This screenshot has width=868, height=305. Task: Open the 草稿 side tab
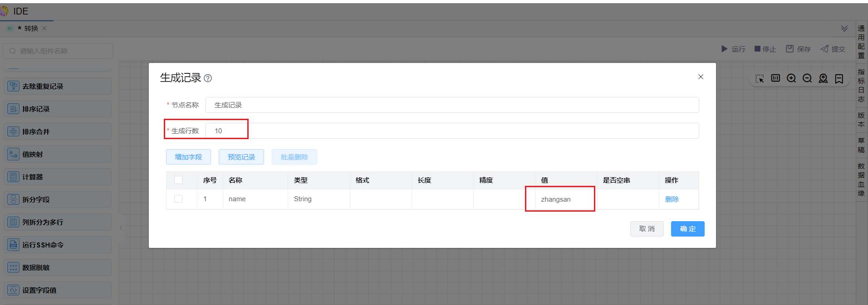(861, 145)
